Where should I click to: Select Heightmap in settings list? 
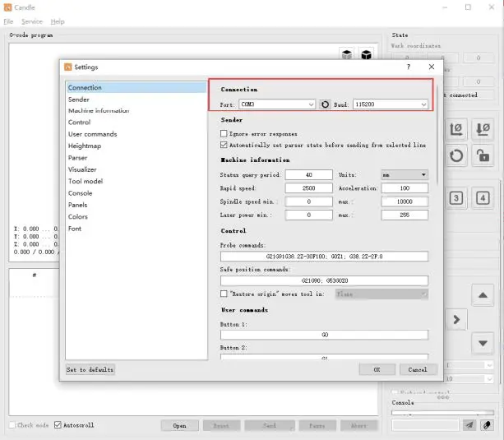83,146
